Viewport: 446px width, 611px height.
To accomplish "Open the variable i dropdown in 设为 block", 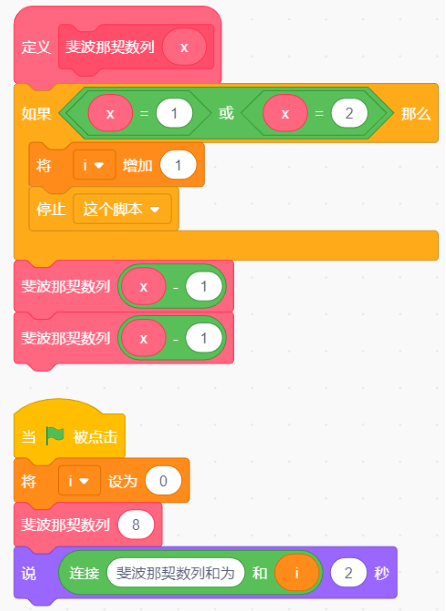I will (79, 480).
